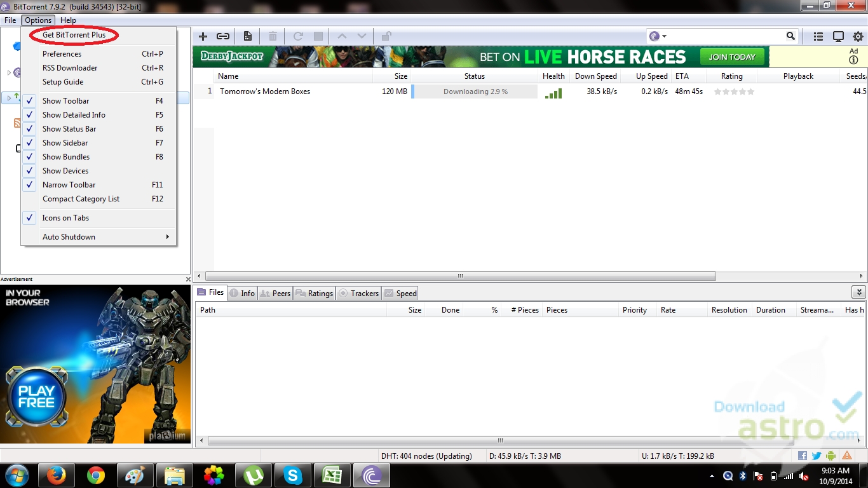Click the list view toolbar icon
The height and width of the screenshot is (488, 868).
tap(818, 37)
